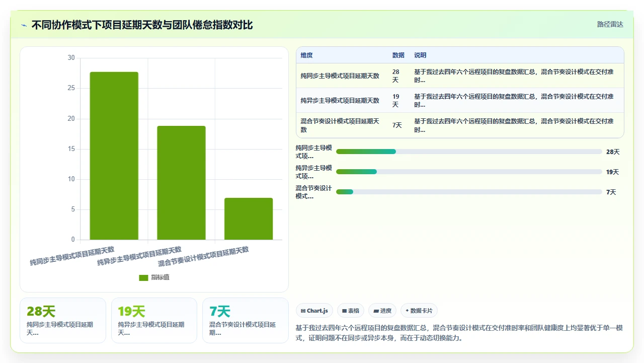Click the 表格 tag icon
Image resolution: width=644 pixels, height=363 pixels.
[x=344, y=311]
